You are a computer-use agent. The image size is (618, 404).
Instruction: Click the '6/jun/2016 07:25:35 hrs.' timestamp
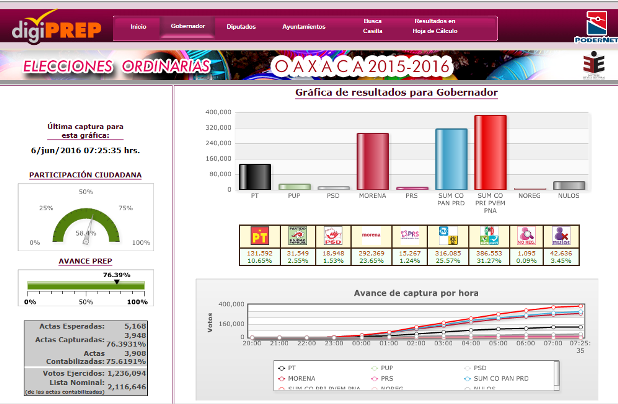tap(85, 150)
